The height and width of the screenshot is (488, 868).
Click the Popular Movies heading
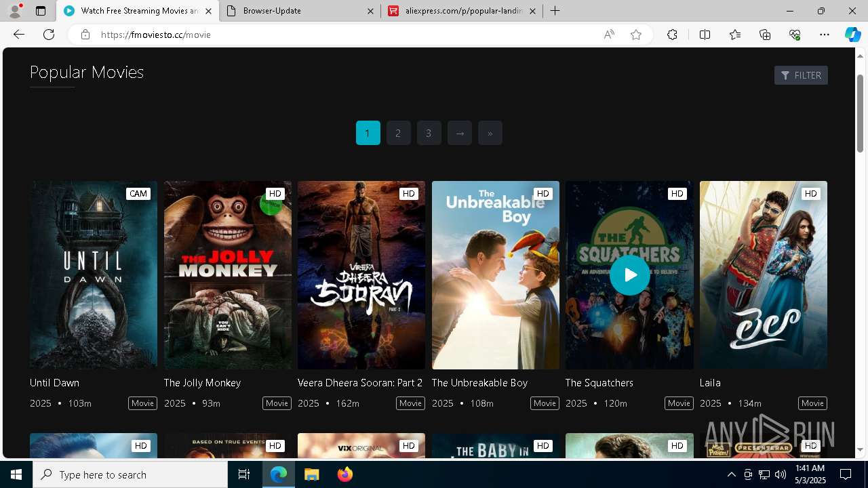(87, 72)
